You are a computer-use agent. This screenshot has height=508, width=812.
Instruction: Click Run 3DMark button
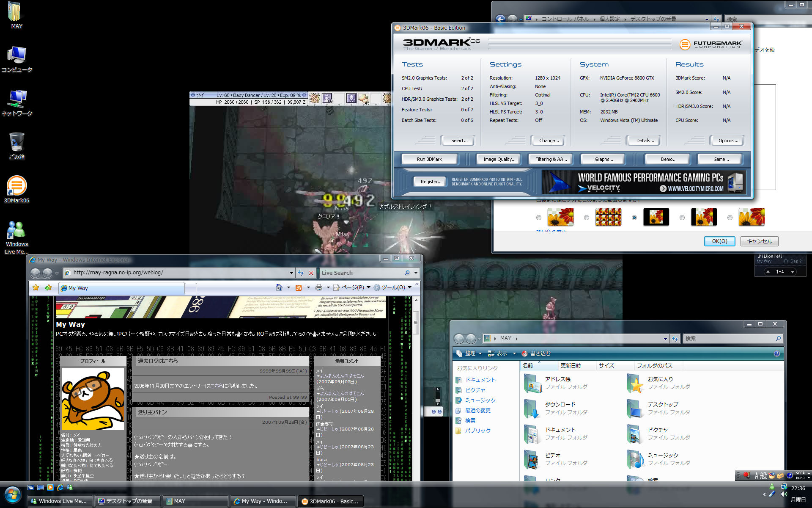(429, 159)
